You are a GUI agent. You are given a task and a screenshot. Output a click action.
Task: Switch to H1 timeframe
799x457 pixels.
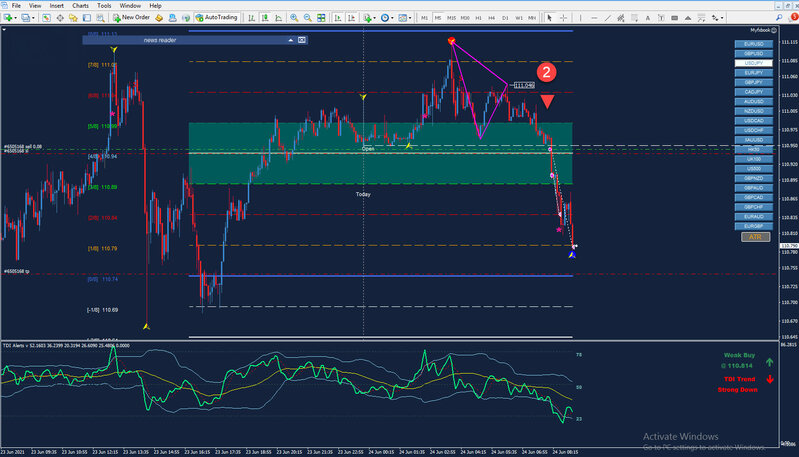(478, 18)
